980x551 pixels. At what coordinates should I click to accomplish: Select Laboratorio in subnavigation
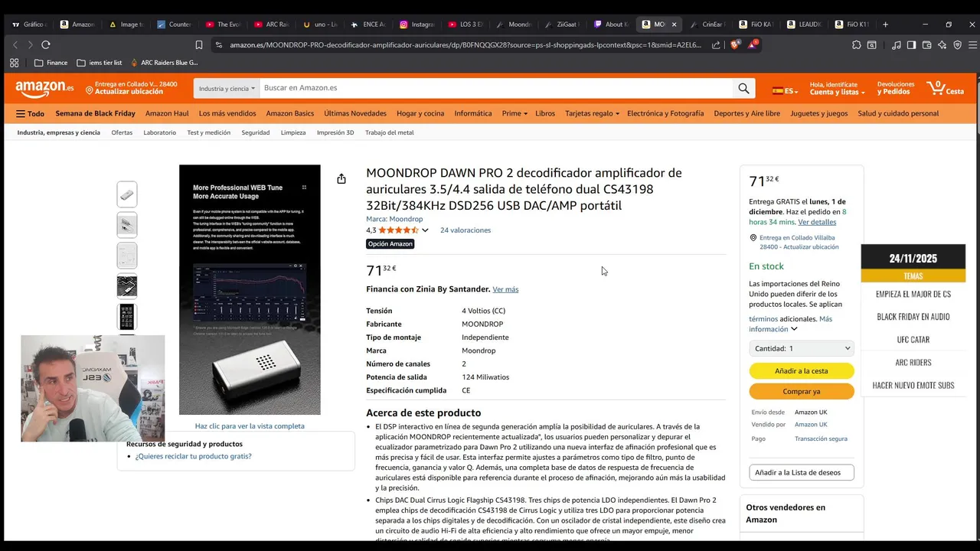coord(159,132)
